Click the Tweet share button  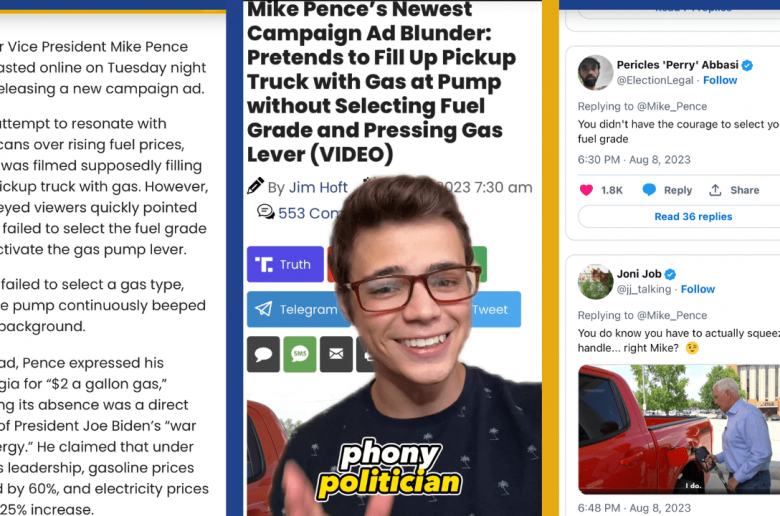[x=493, y=310]
